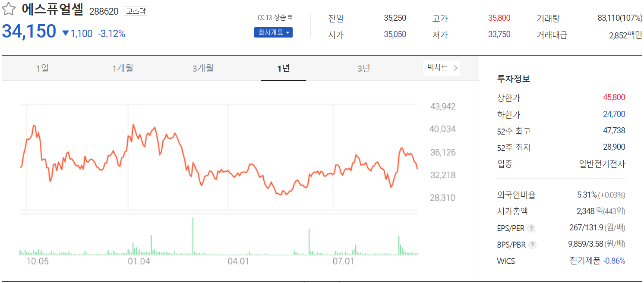Select the 1년 chart tab
The height and width of the screenshot is (283, 644).
point(283,68)
